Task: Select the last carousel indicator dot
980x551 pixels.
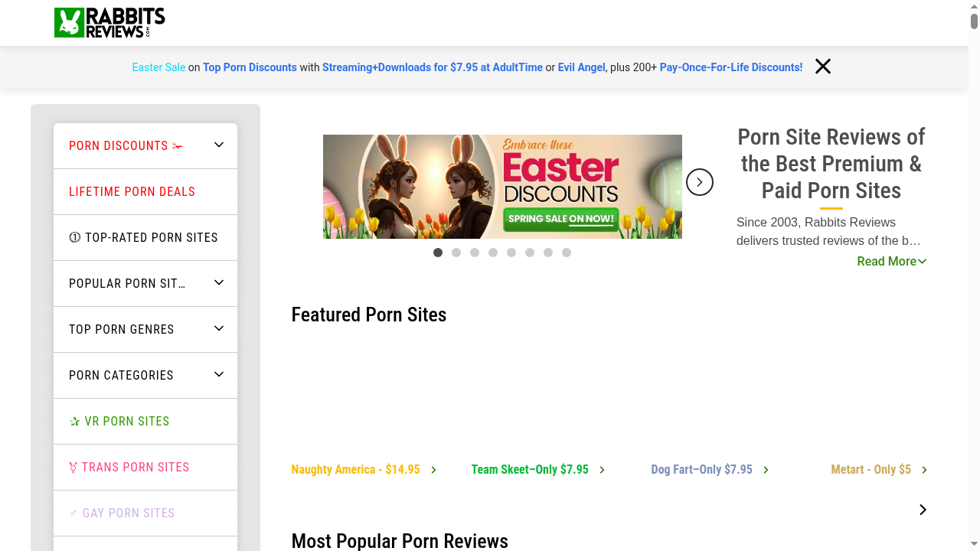Action: click(x=567, y=253)
